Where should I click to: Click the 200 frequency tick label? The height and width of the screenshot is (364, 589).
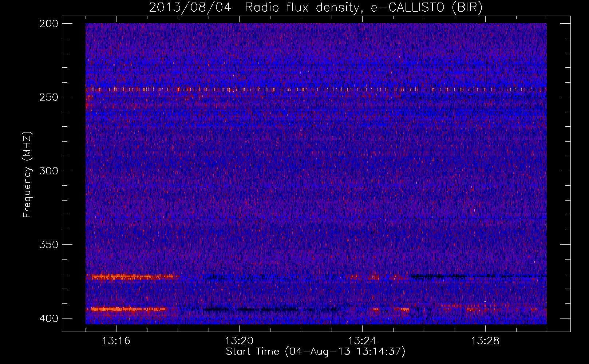(48, 24)
